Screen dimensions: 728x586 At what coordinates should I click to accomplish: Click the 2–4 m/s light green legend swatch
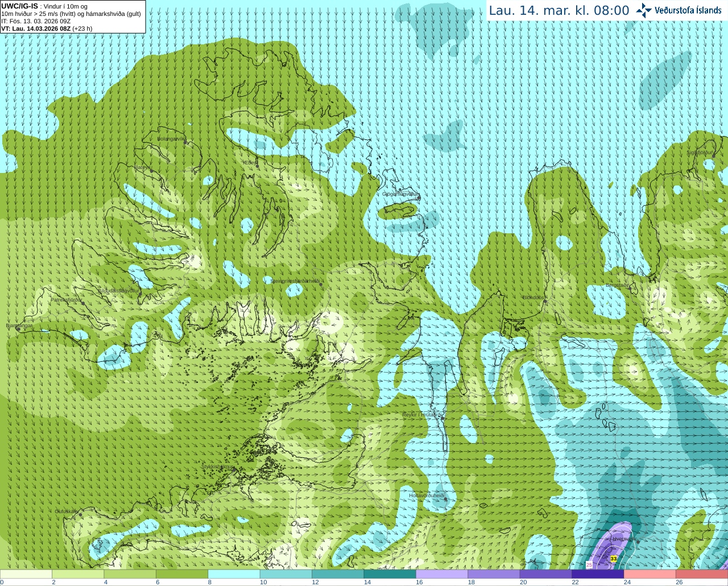click(x=78, y=574)
